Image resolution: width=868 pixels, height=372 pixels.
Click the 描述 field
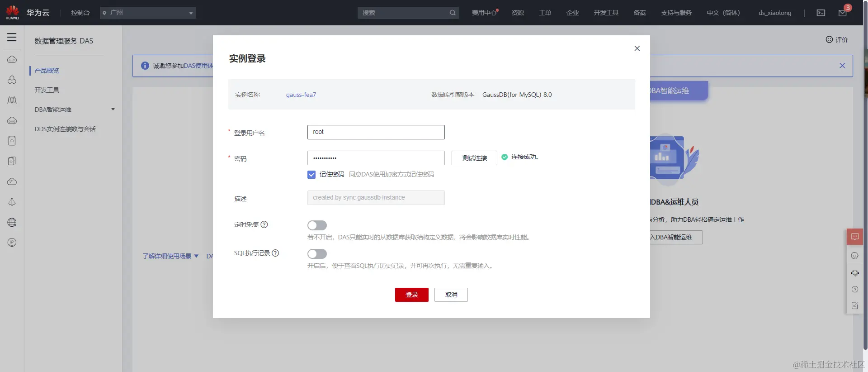[x=376, y=198]
